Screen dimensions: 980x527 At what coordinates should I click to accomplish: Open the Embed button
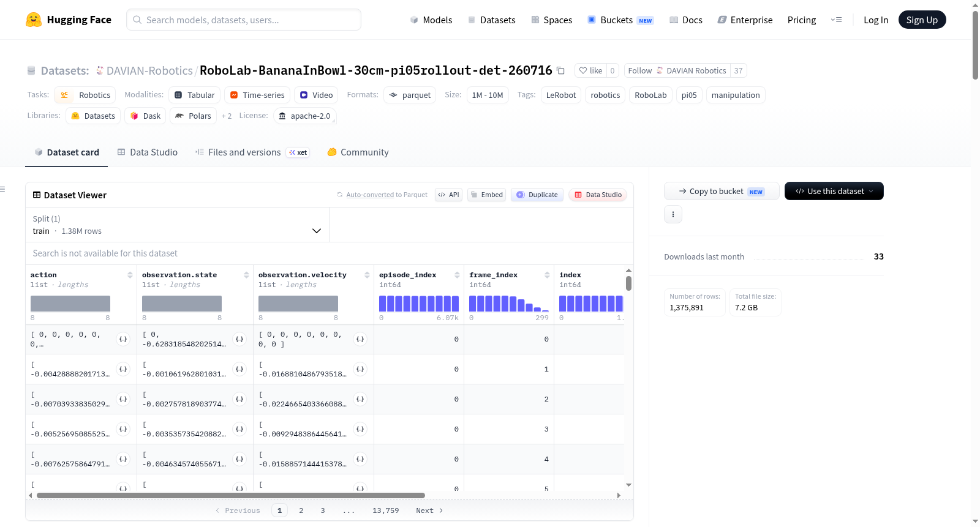coord(486,195)
